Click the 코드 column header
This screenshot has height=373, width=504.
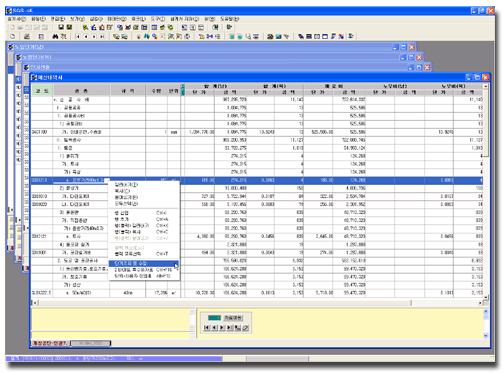point(42,91)
